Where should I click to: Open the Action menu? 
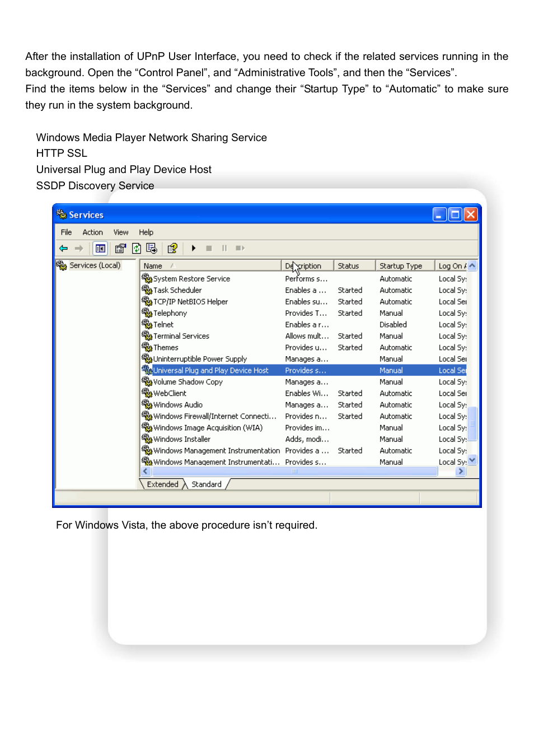[x=92, y=232]
